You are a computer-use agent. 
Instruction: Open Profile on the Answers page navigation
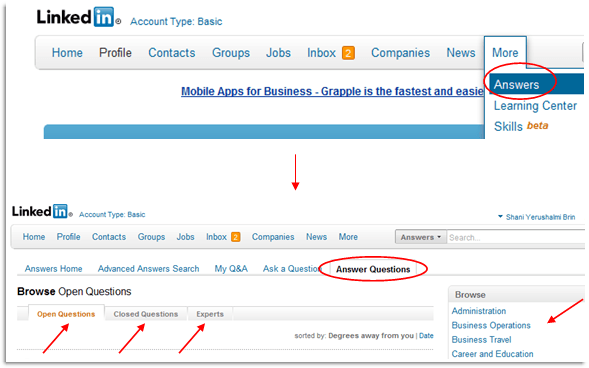tap(68, 237)
